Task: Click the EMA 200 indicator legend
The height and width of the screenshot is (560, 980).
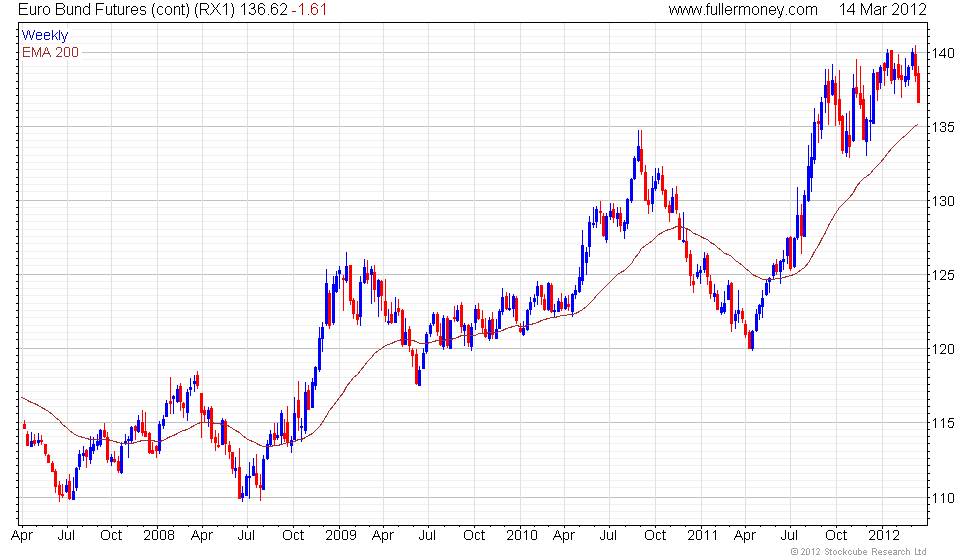Action: pos(50,52)
